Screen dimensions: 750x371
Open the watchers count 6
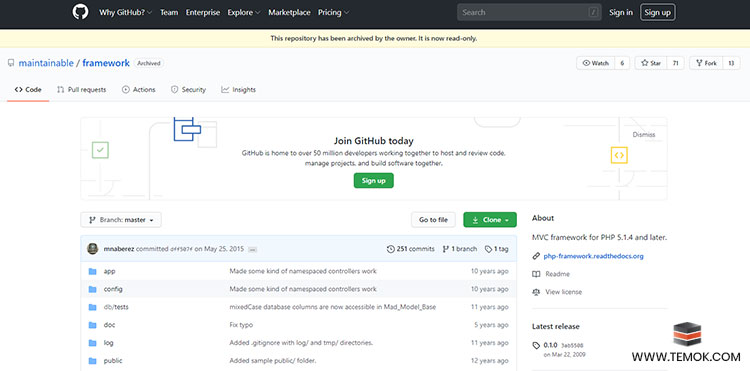point(622,63)
